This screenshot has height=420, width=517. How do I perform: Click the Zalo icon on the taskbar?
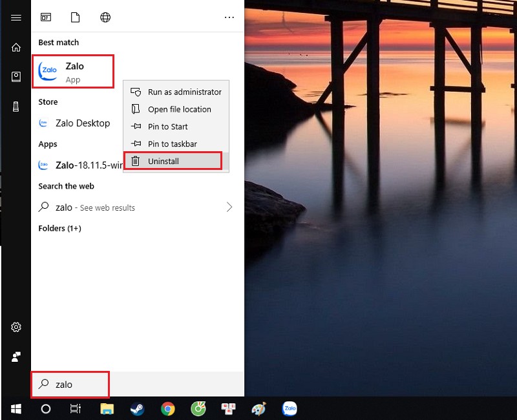tap(290, 408)
